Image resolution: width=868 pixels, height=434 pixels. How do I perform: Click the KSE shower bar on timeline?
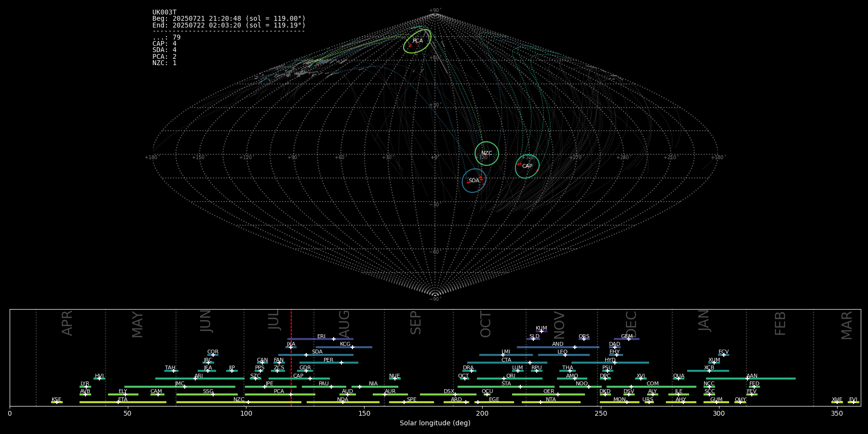click(57, 402)
